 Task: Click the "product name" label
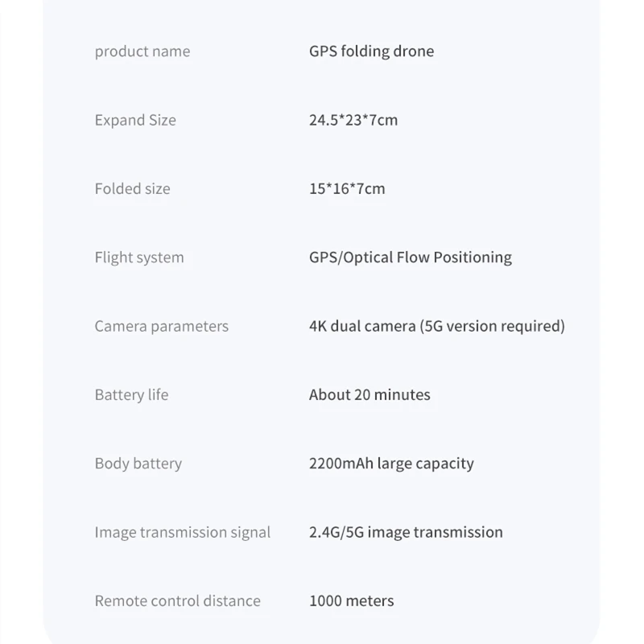pyautogui.click(x=142, y=52)
